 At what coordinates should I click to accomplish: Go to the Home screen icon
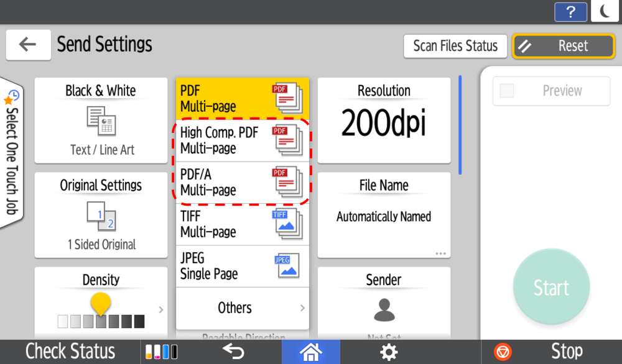(x=310, y=352)
